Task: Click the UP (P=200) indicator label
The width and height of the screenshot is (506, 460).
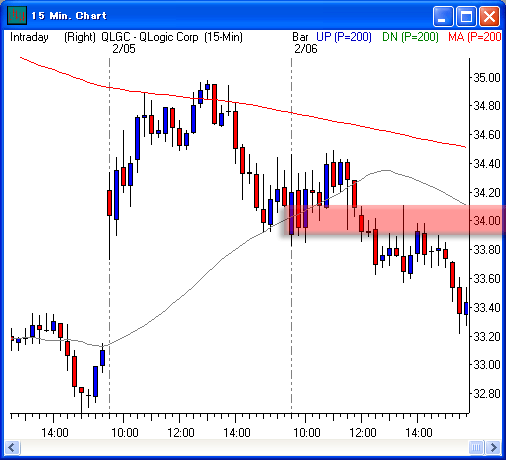Action: 344,37
